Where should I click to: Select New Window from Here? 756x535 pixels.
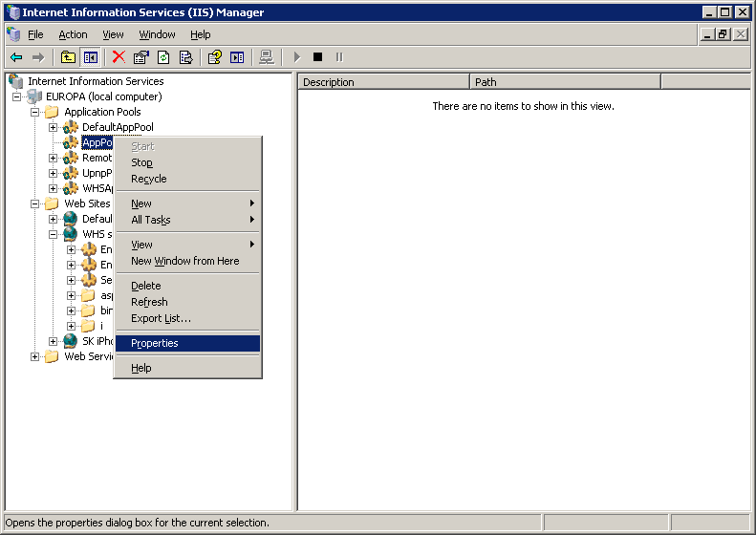click(x=188, y=261)
